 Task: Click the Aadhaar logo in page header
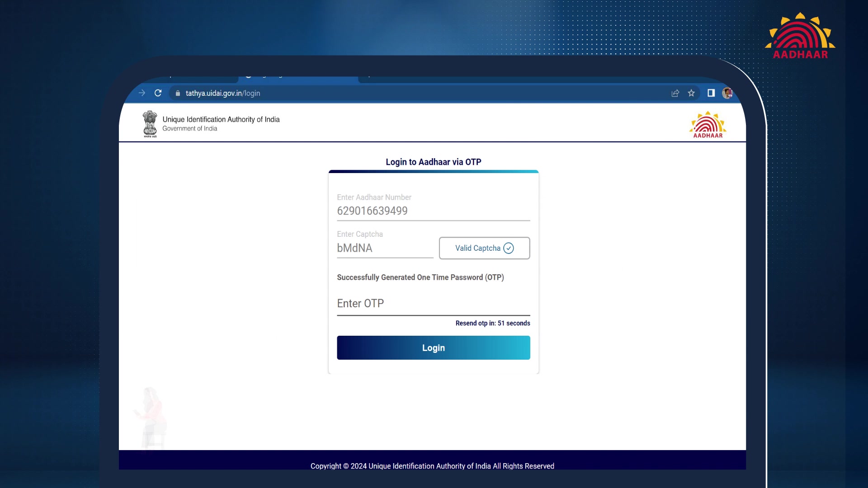coord(708,125)
